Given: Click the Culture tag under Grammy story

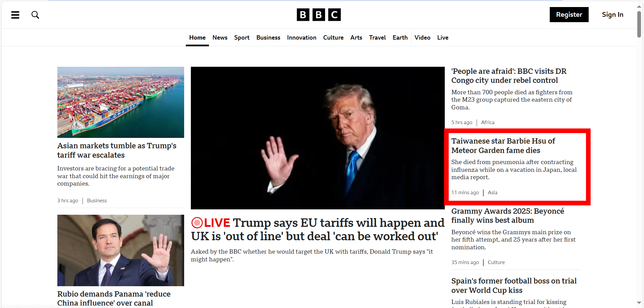Looking at the screenshot, I should coord(496,262).
